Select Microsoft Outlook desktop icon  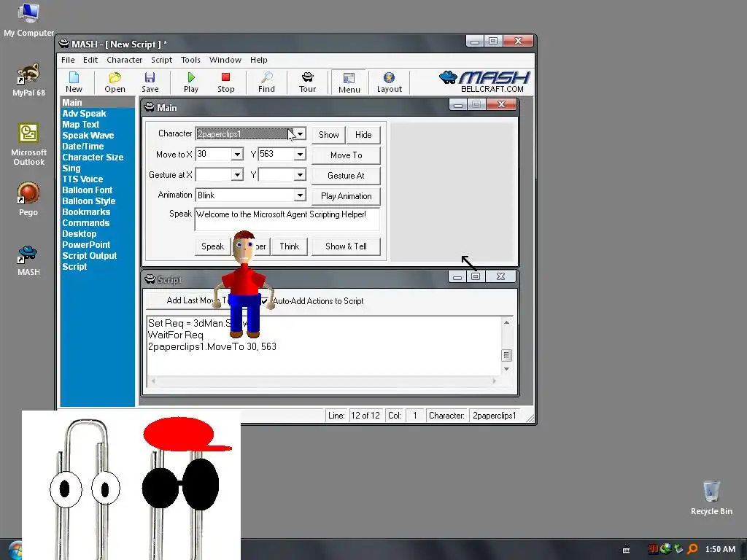coord(28,144)
